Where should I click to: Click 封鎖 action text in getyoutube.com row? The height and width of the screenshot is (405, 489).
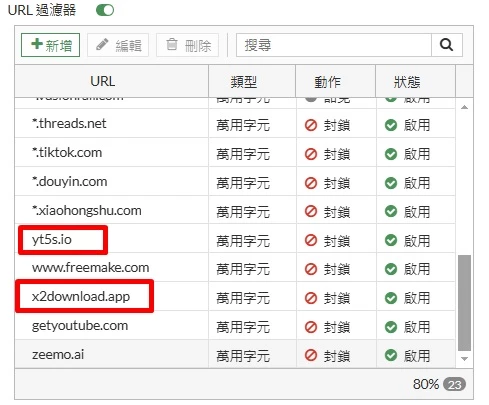tap(337, 327)
